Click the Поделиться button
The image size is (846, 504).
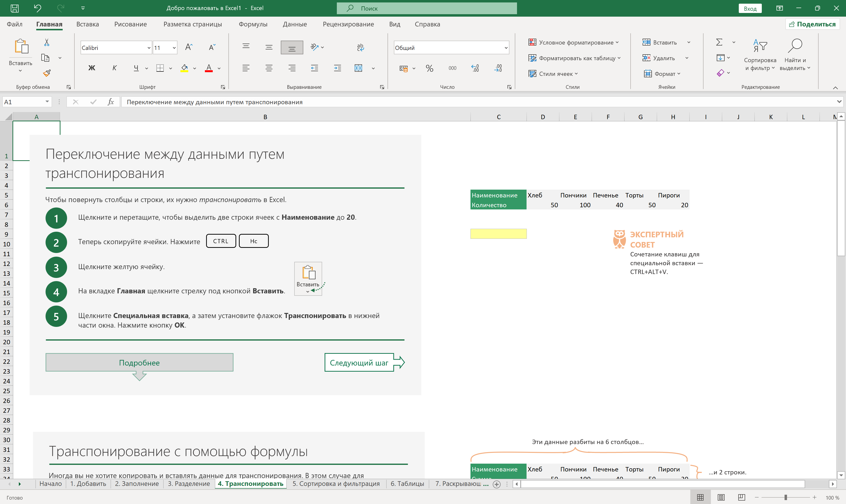(x=812, y=24)
